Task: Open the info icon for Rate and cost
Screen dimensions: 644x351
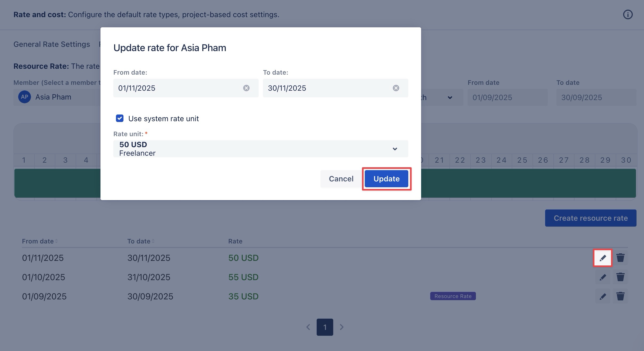Action: (x=628, y=14)
